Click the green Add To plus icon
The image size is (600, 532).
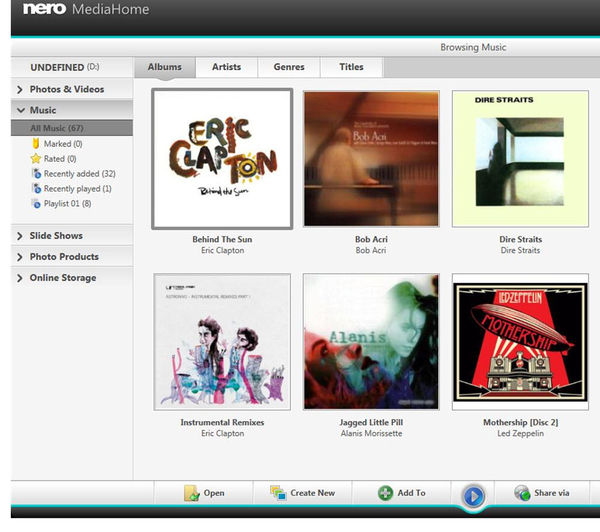click(385, 493)
